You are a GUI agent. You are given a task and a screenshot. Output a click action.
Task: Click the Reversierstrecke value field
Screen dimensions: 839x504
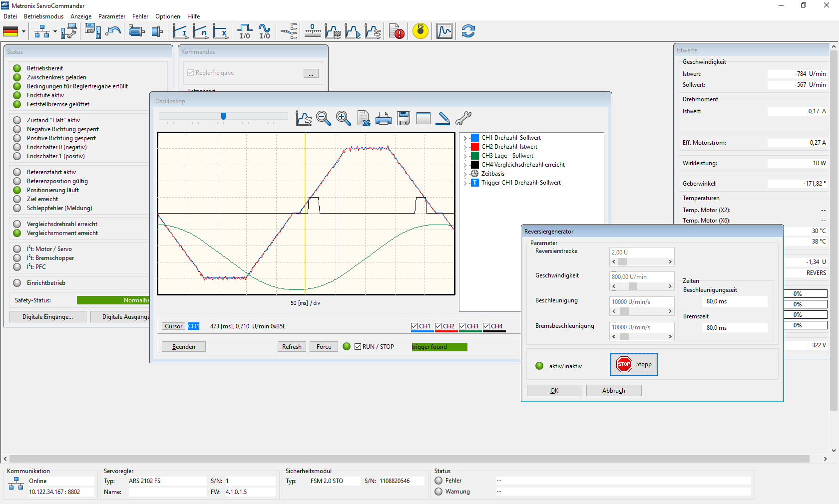[x=642, y=252]
